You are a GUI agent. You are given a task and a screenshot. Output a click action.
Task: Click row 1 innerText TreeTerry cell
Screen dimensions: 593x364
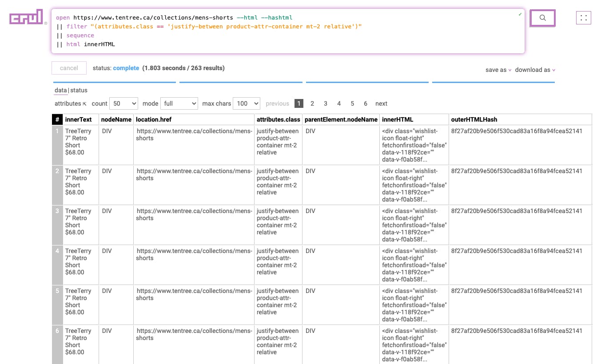click(x=81, y=145)
